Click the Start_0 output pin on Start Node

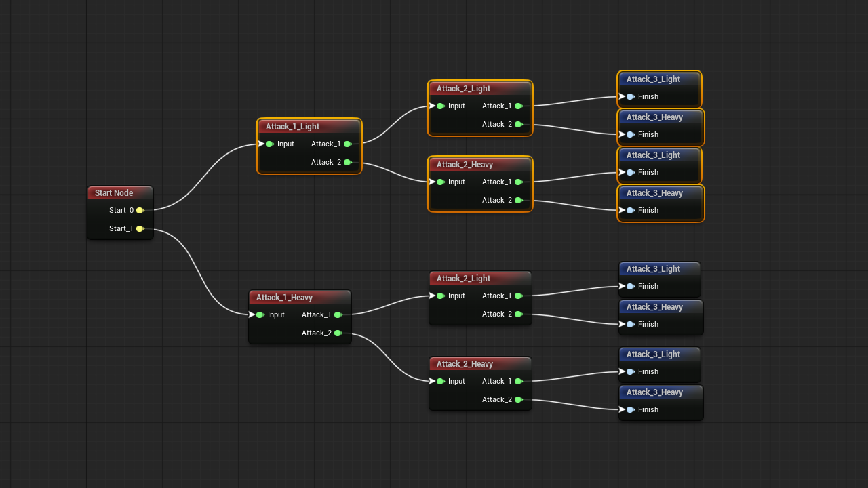pyautogui.click(x=140, y=210)
